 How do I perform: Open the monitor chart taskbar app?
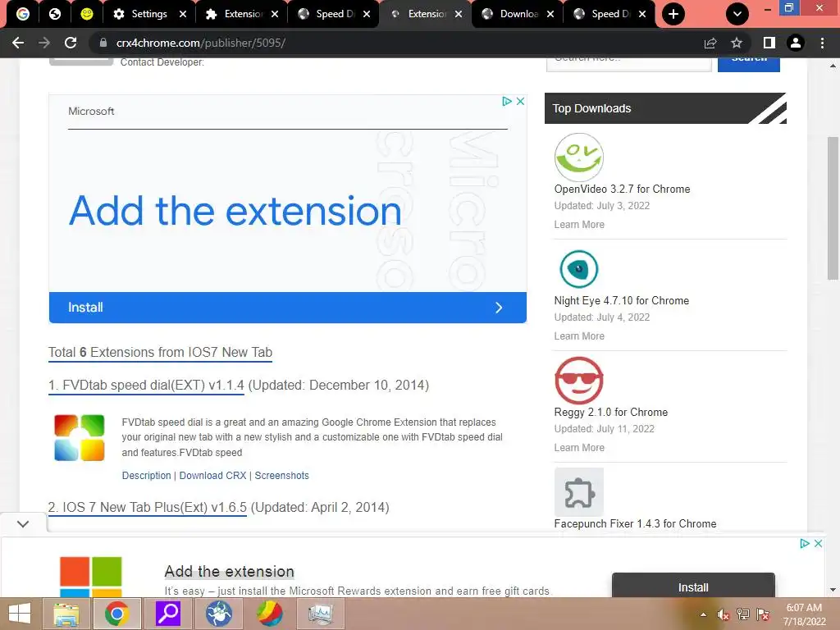click(x=321, y=614)
